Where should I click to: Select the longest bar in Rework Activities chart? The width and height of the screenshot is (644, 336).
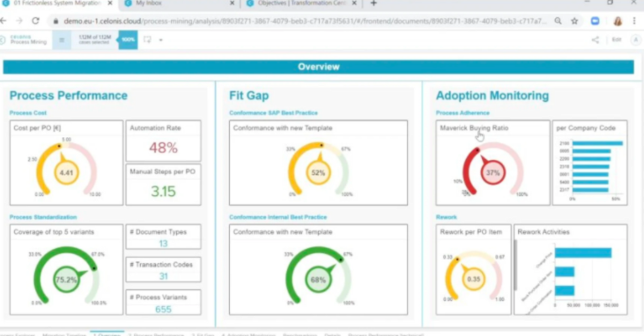point(583,253)
